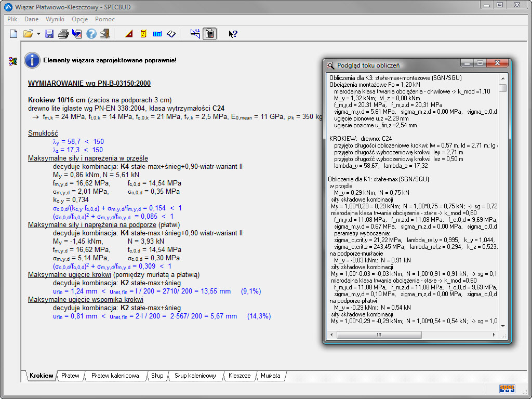The width and height of the screenshot is (532, 399).
Task: Open the Wyniki menu
Action: click(55, 19)
